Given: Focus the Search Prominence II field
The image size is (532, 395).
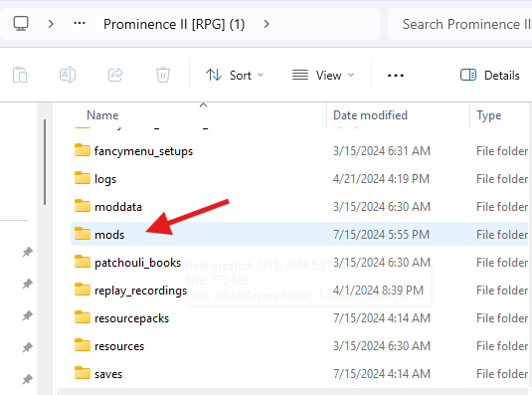Looking at the screenshot, I should (x=460, y=24).
